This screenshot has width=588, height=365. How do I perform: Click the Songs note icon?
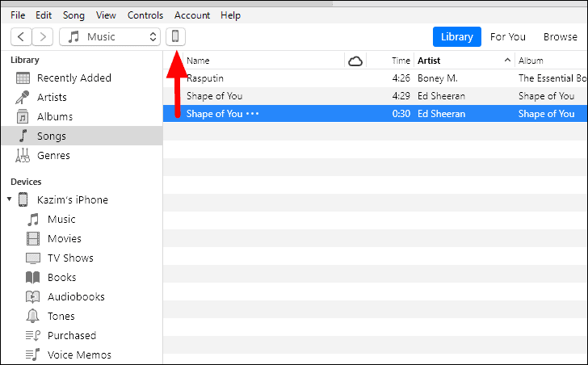[23, 136]
